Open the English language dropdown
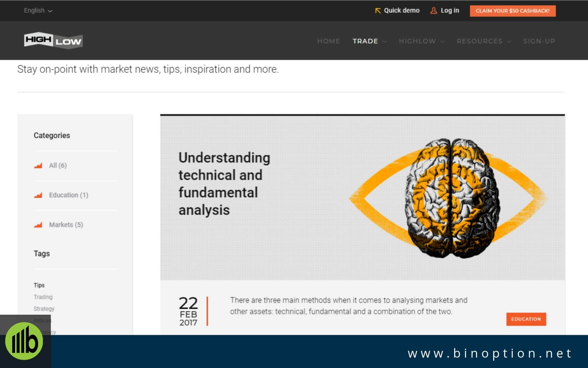 (38, 10)
